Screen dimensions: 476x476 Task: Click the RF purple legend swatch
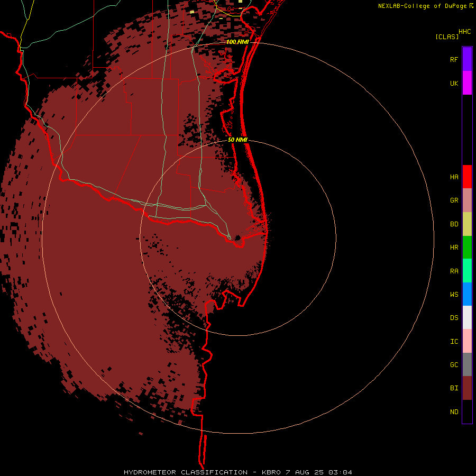[x=467, y=59]
